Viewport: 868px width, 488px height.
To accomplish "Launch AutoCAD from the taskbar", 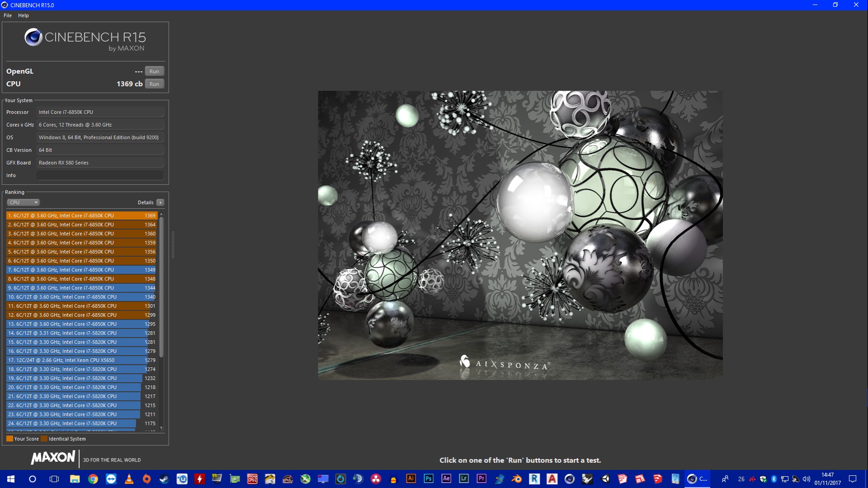I will (x=552, y=479).
